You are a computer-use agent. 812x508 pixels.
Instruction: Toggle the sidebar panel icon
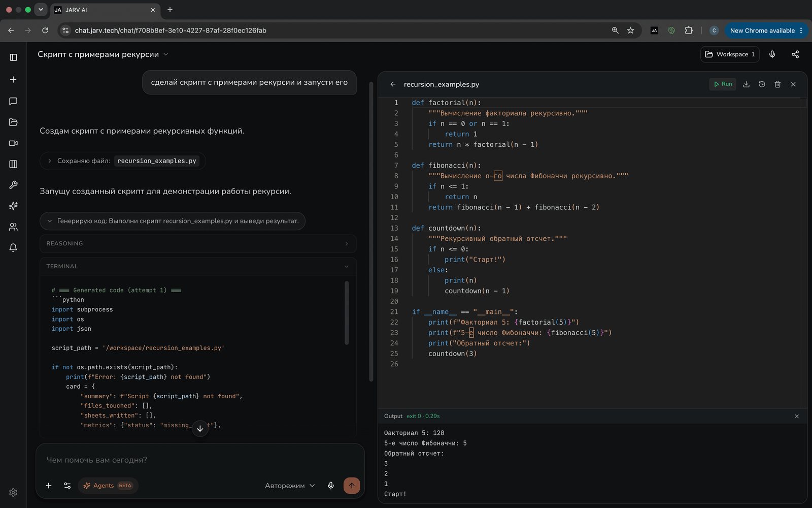(x=13, y=57)
